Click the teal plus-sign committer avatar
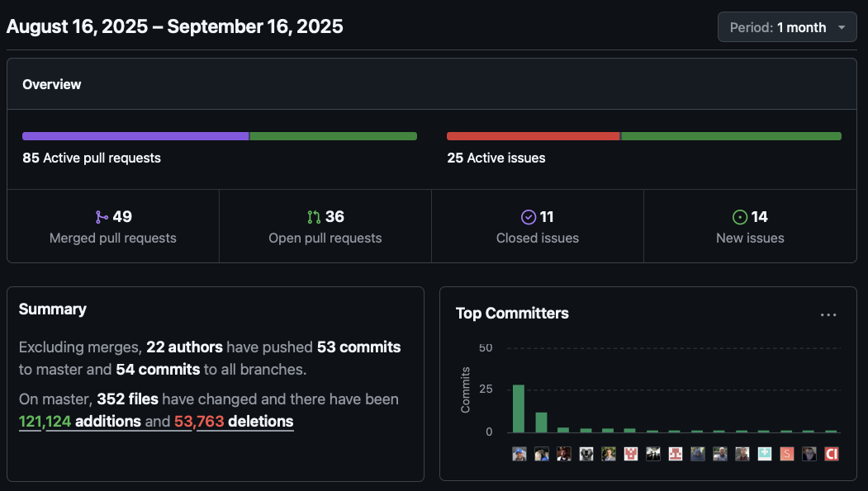The height and width of the screenshot is (491, 868). coord(765,454)
